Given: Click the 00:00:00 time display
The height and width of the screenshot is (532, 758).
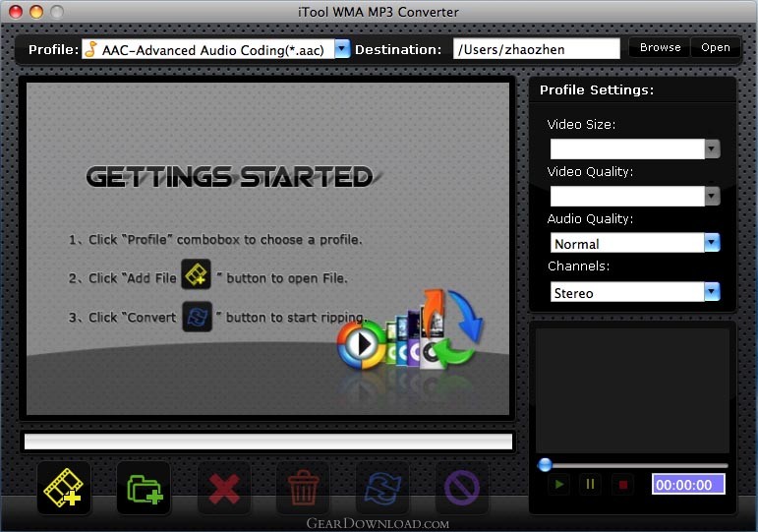Looking at the screenshot, I should point(688,485).
